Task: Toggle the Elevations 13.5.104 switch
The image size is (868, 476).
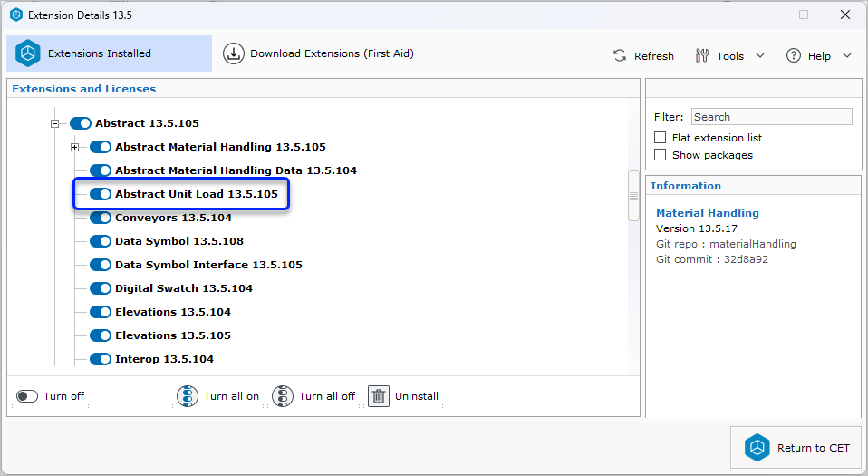Action: coord(101,311)
